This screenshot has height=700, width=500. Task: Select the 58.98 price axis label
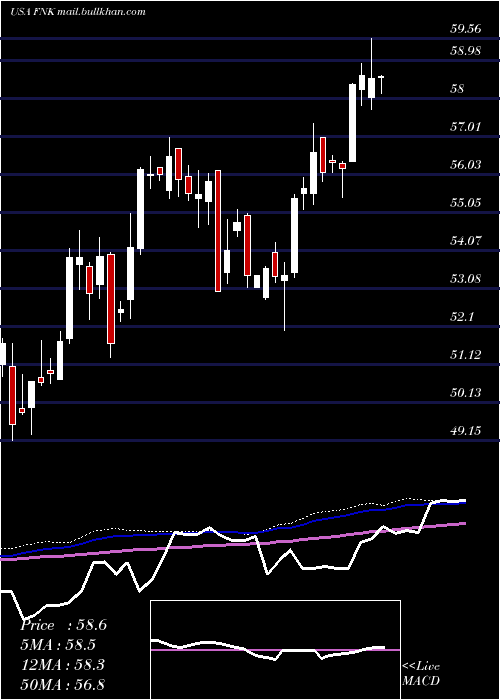[x=466, y=51]
